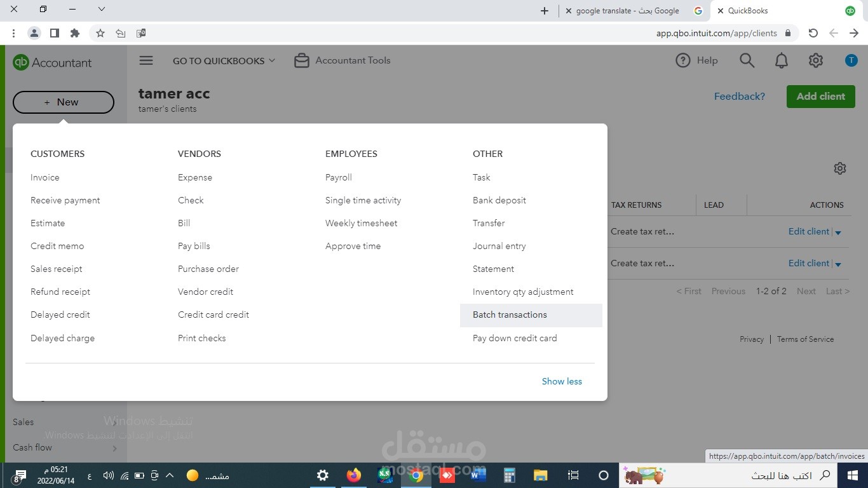Click the Chrome extensions puzzle icon
Viewport: 868px width, 488px height.
[75, 33]
